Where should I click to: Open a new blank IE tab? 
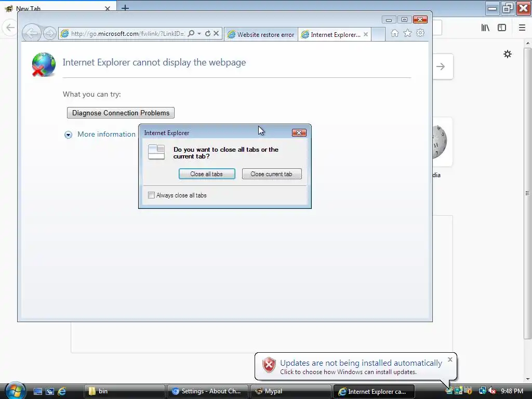[378, 34]
